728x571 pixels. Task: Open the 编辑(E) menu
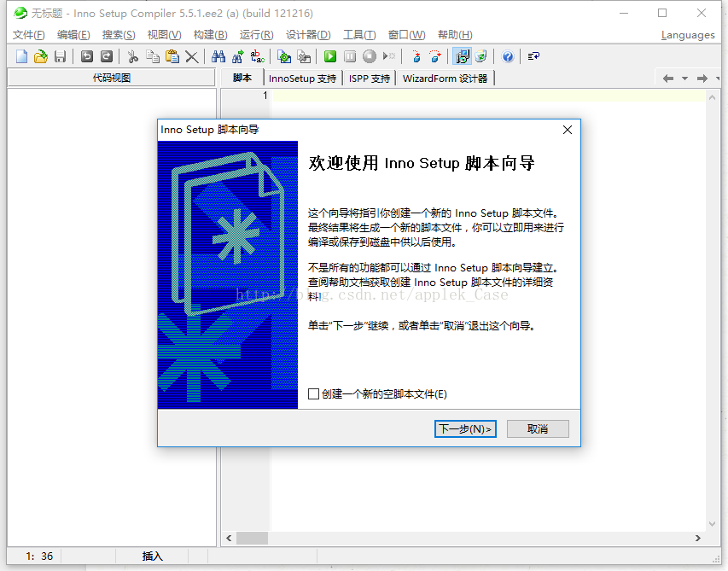point(73,35)
